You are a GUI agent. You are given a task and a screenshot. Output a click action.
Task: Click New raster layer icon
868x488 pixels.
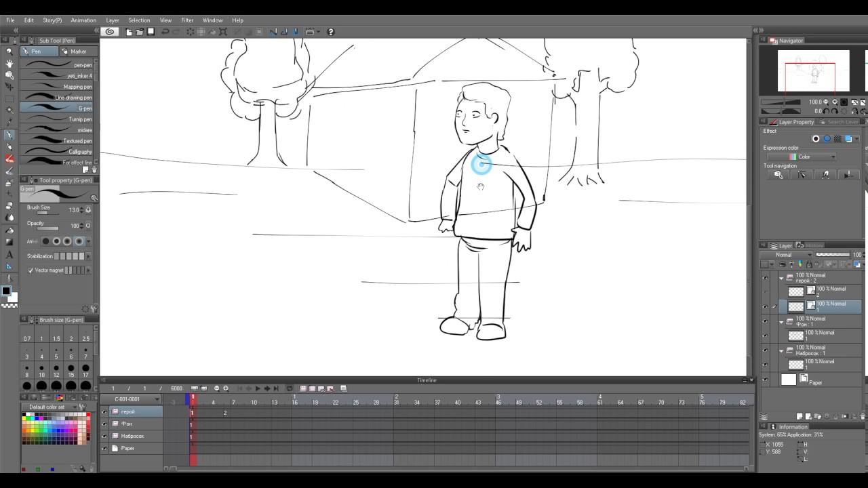[x=800, y=416]
